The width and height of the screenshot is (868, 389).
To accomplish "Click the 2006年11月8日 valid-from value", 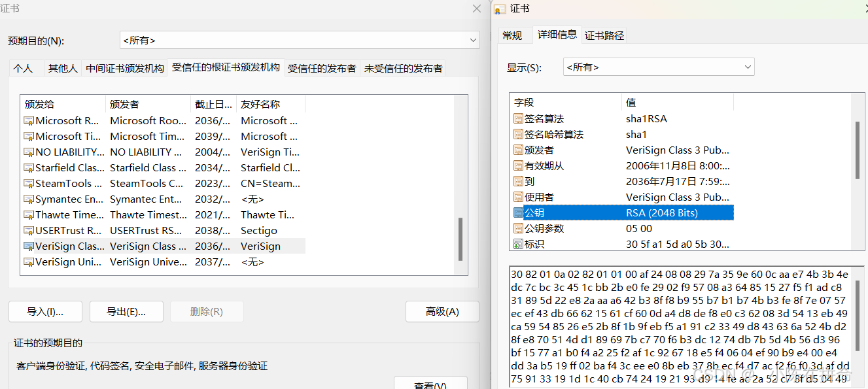I will pos(678,166).
